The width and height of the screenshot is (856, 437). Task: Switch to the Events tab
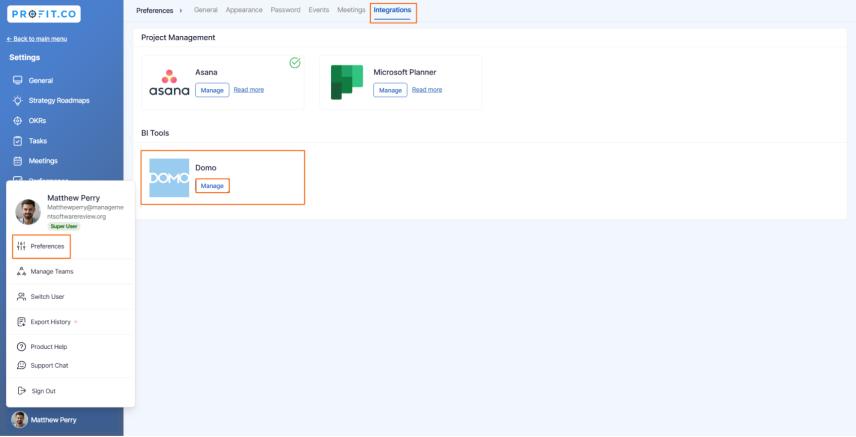point(319,10)
